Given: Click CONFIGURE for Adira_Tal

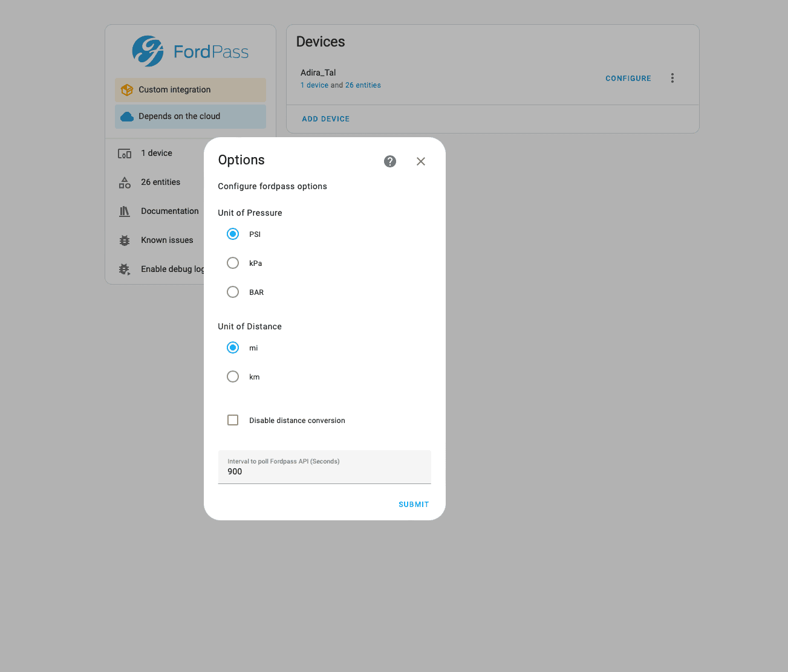Looking at the screenshot, I should coord(628,79).
